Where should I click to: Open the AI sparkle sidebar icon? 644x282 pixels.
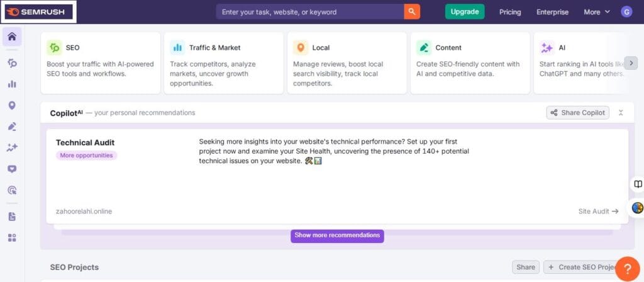coord(12,148)
